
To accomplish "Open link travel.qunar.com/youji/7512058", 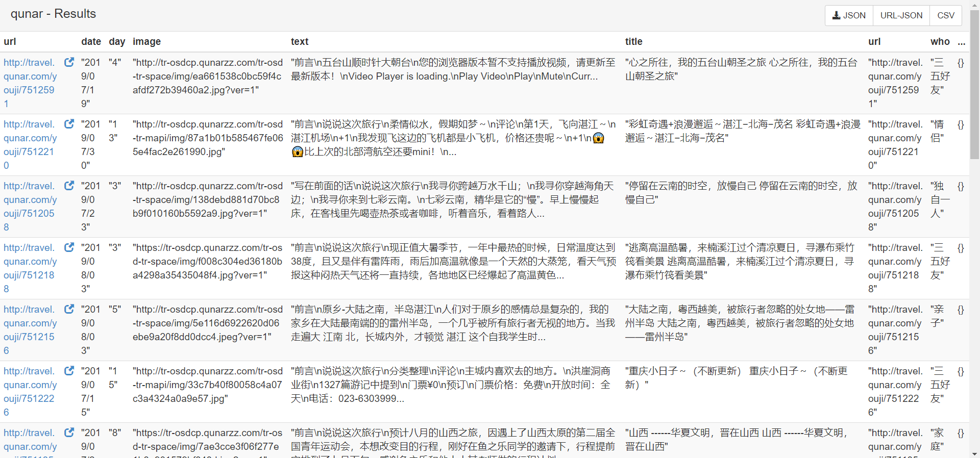I will coord(30,207).
